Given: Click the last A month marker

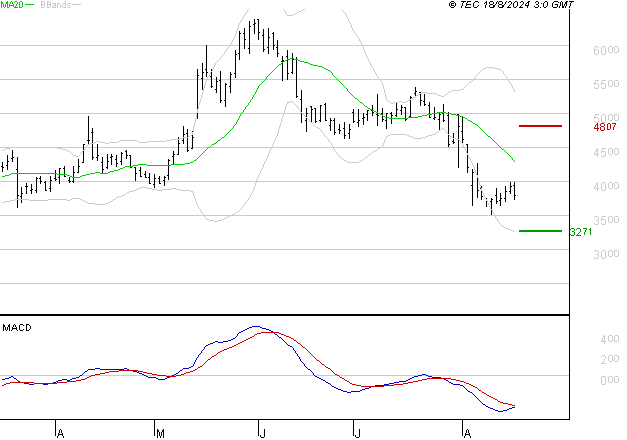Looking at the screenshot, I should (467, 433).
